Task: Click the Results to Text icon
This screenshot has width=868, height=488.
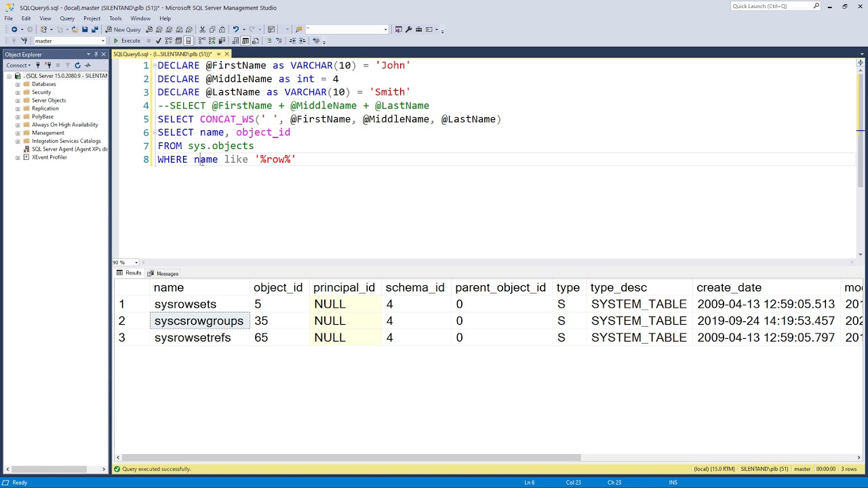Action: [x=235, y=41]
